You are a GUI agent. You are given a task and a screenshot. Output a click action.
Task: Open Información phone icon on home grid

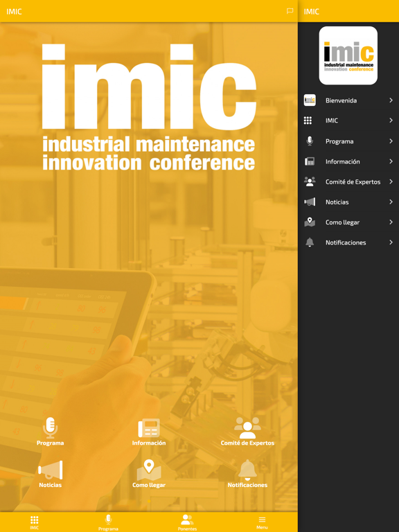[x=149, y=428]
